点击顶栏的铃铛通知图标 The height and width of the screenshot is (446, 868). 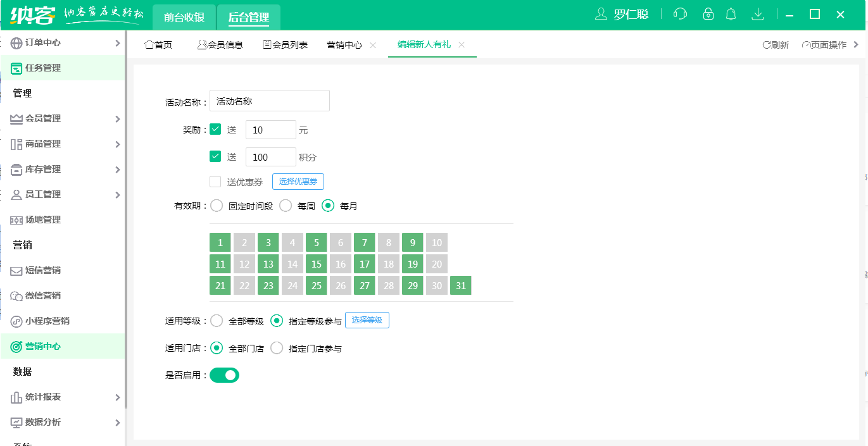731,13
